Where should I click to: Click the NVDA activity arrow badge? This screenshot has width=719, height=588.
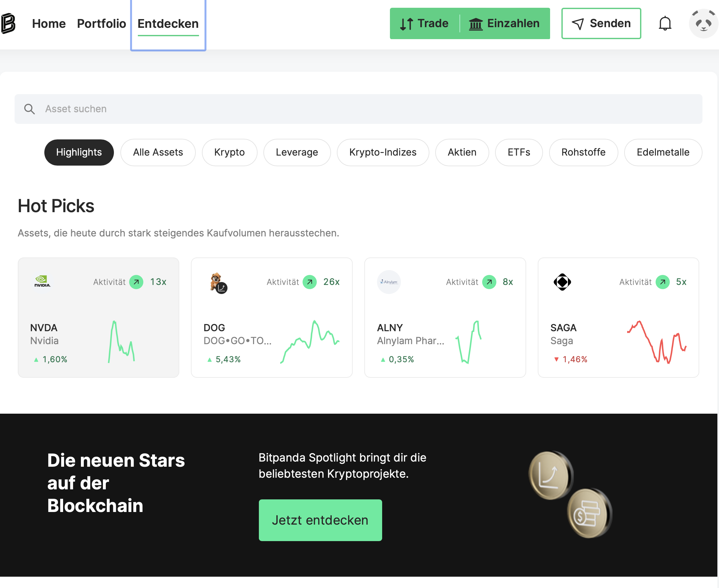pyautogui.click(x=136, y=282)
